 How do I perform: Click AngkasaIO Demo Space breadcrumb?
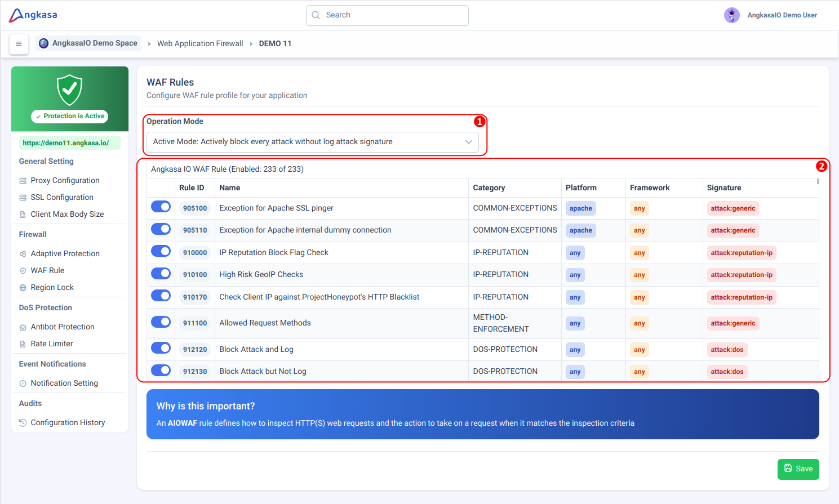tap(88, 43)
